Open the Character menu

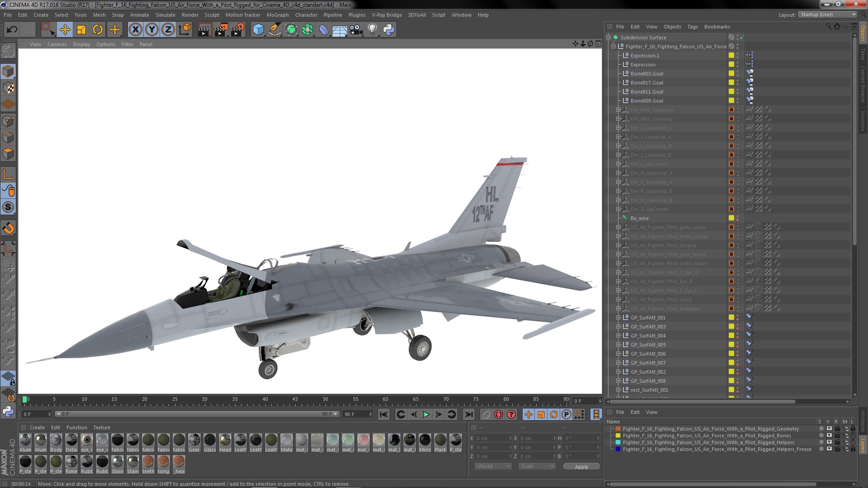click(x=306, y=15)
